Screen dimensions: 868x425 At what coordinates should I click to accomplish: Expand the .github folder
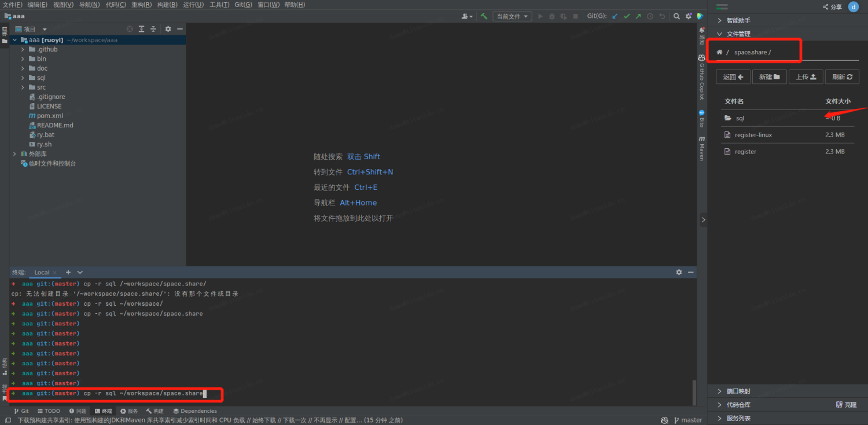point(23,49)
